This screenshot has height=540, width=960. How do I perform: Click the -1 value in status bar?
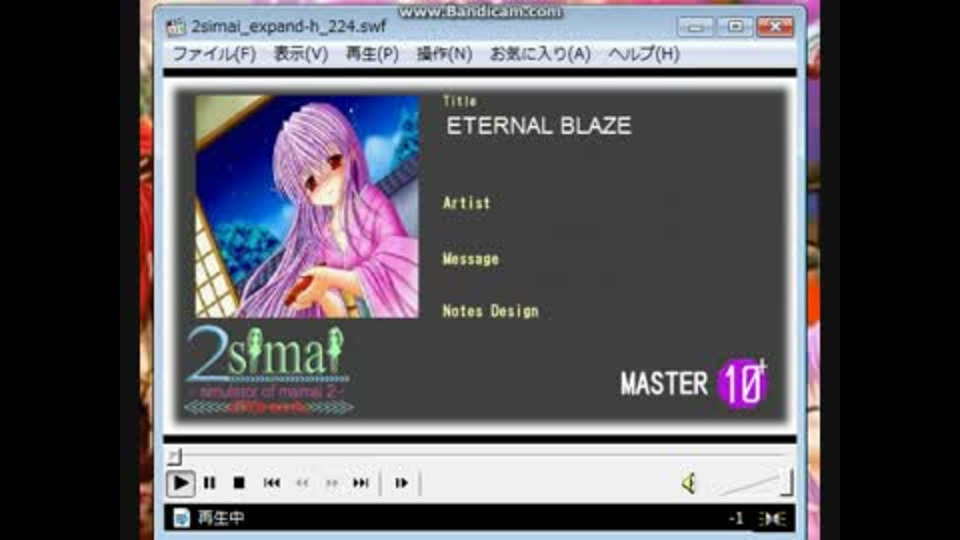(x=736, y=519)
